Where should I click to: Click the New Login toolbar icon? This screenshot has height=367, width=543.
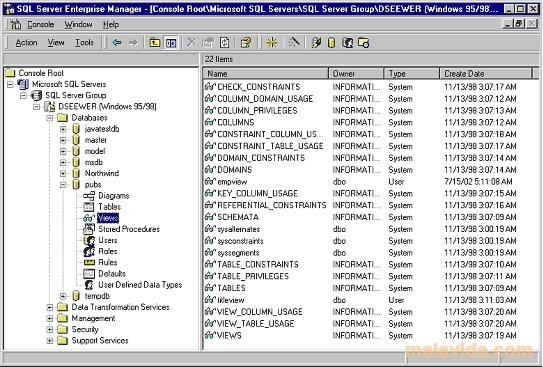point(347,43)
